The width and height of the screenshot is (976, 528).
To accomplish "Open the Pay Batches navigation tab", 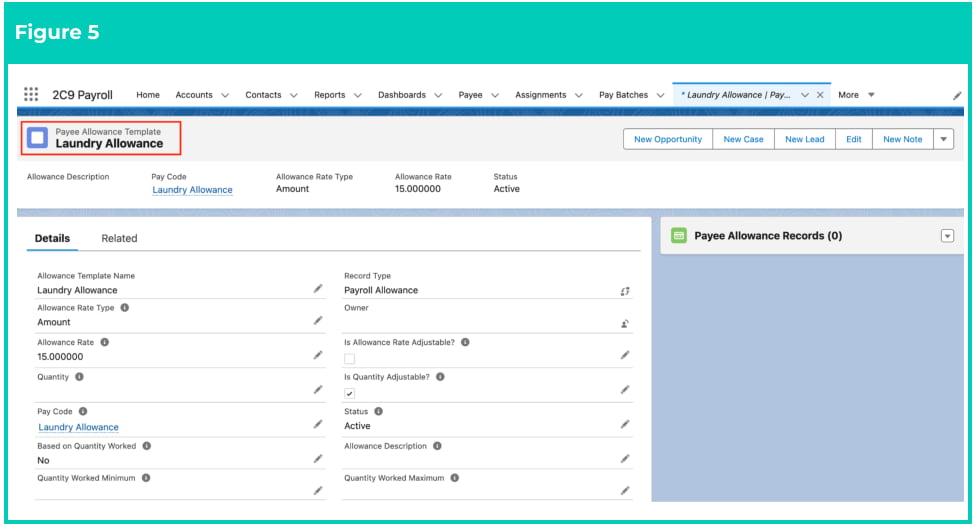I will tap(623, 95).
